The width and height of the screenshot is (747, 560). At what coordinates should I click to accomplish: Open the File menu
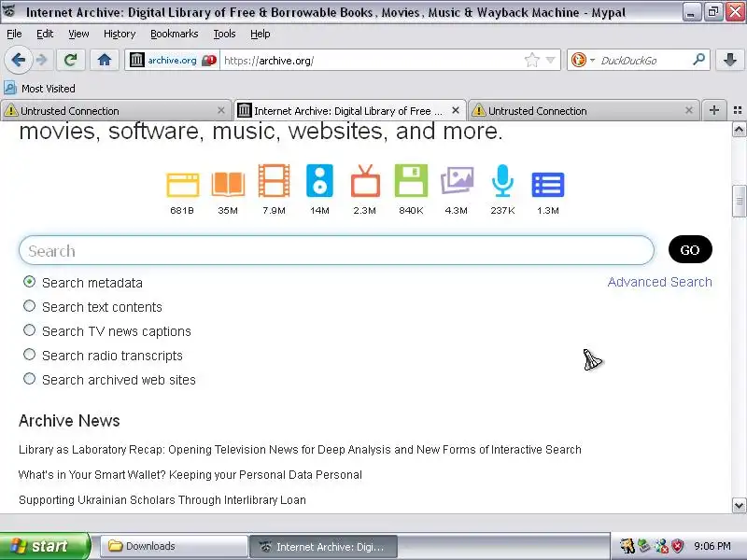point(14,34)
